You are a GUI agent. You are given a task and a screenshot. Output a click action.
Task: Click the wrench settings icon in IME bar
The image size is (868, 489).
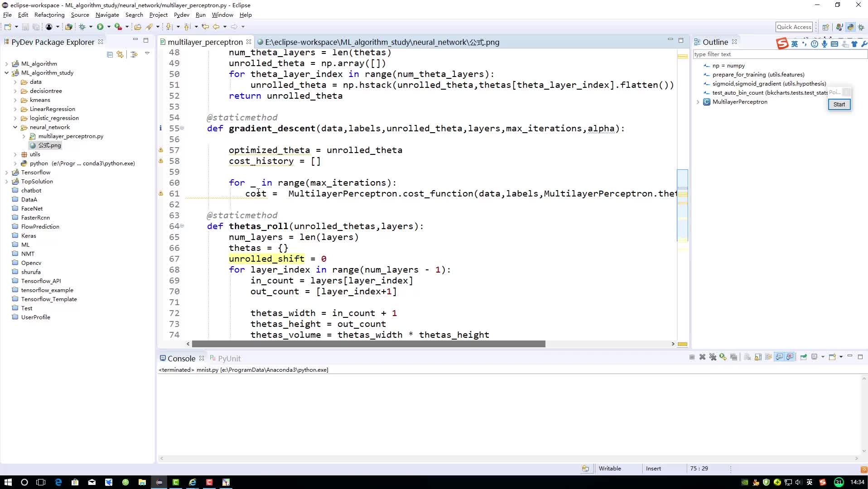pyautogui.click(x=864, y=44)
